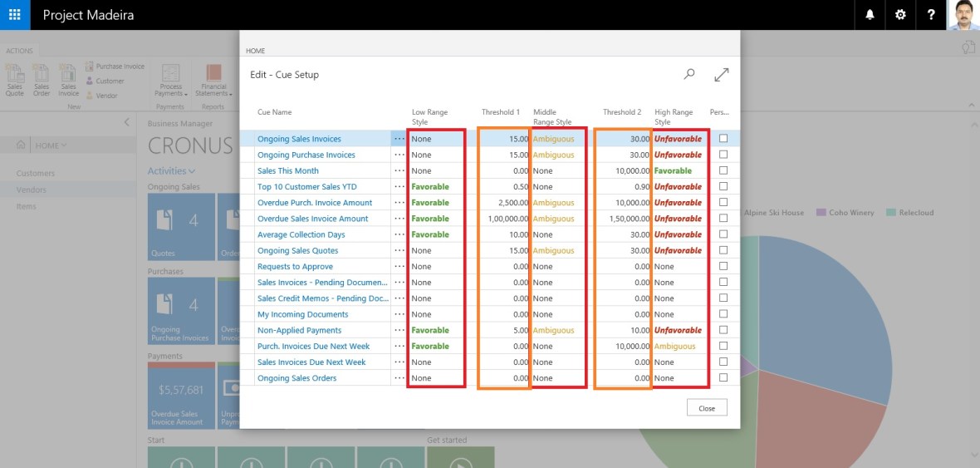Open the app launcher waffle icon
Image resolution: width=980 pixels, height=468 pixels.
pyautogui.click(x=15, y=15)
